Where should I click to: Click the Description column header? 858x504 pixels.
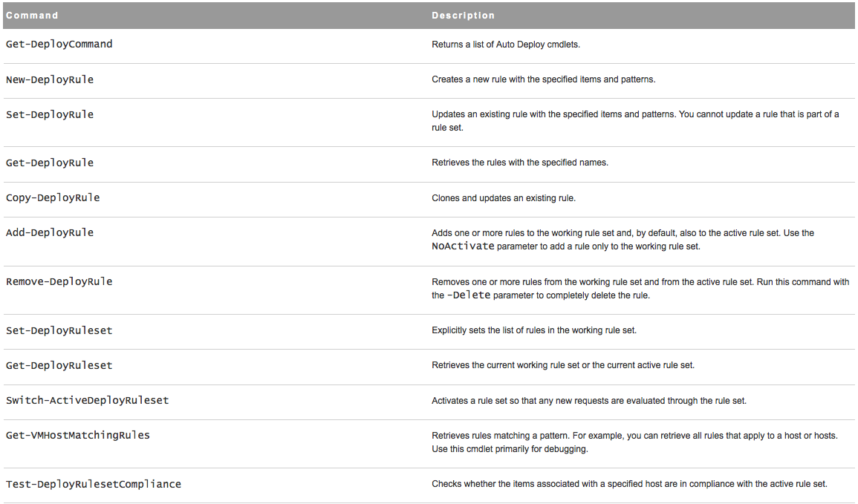click(x=463, y=16)
